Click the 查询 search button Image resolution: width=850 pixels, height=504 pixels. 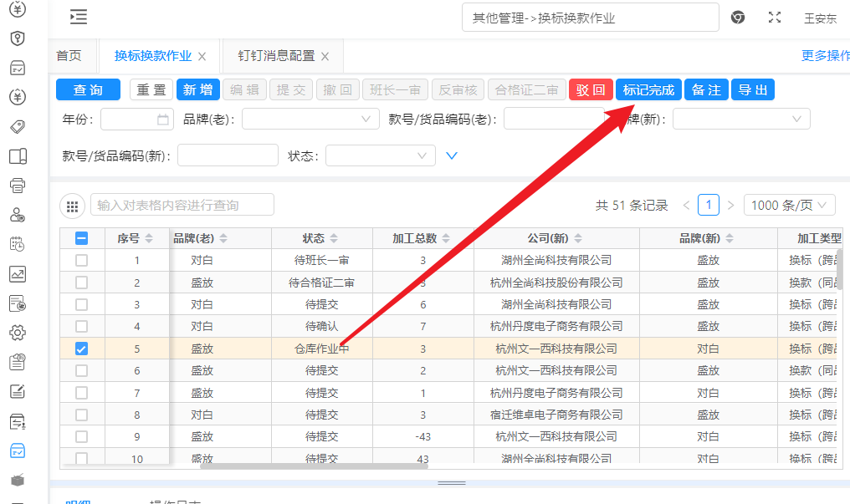88,90
